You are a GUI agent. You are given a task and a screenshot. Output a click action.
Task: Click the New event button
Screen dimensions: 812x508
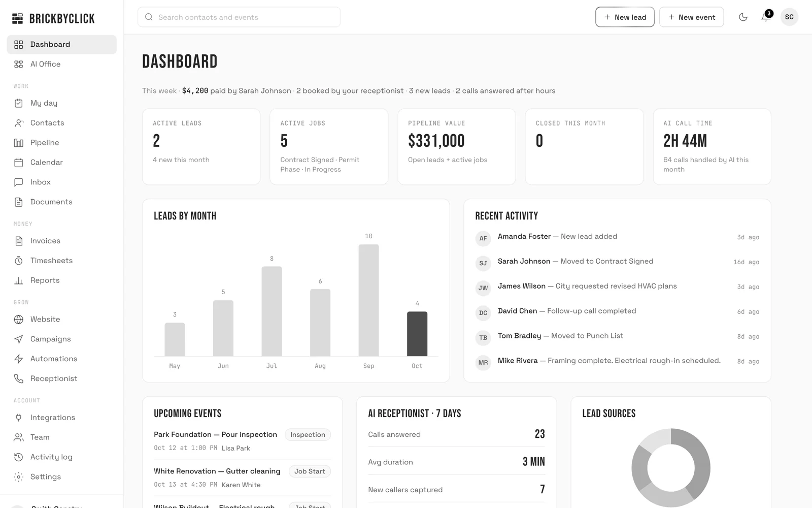tap(691, 17)
